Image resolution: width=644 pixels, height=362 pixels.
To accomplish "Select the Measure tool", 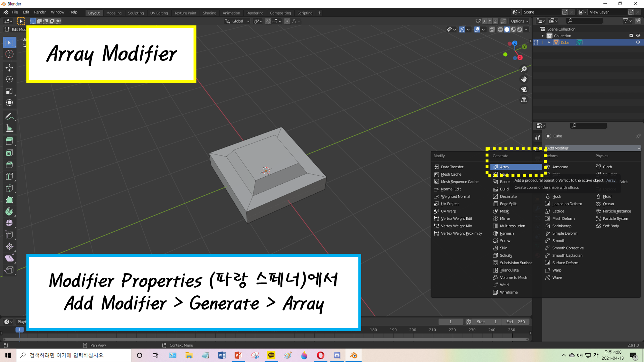I will point(9,128).
